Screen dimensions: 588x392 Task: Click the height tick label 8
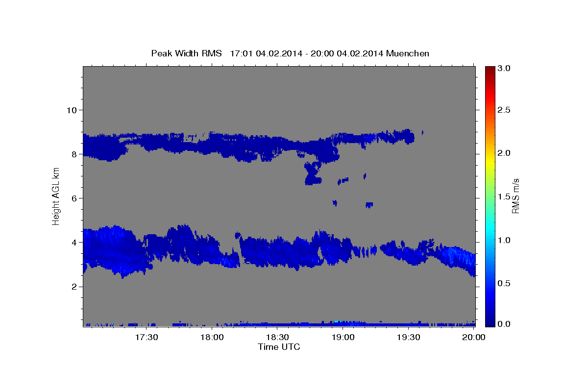point(74,154)
